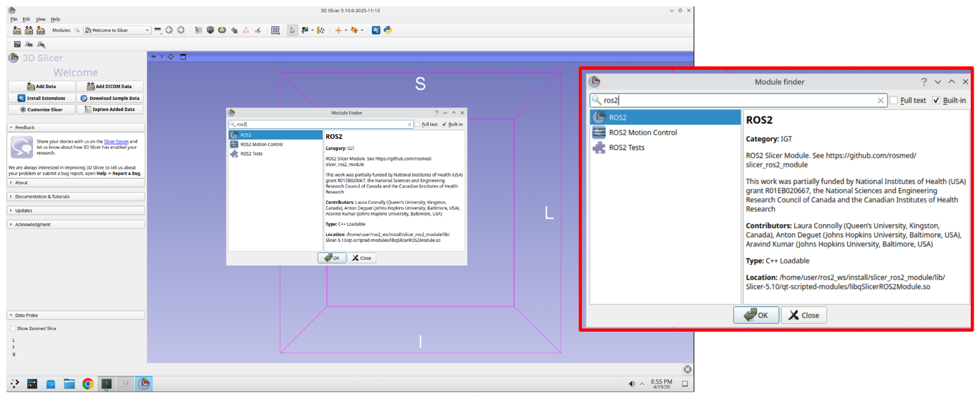Click OK in the small Module finder dialog
Image resolution: width=980 pixels, height=398 pixels.
click(x=332, y=258)
